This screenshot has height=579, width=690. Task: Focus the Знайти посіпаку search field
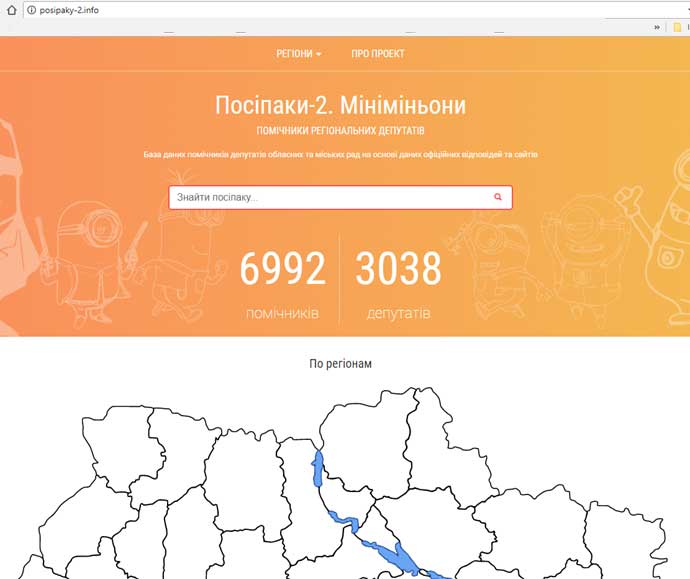point(330,197)
